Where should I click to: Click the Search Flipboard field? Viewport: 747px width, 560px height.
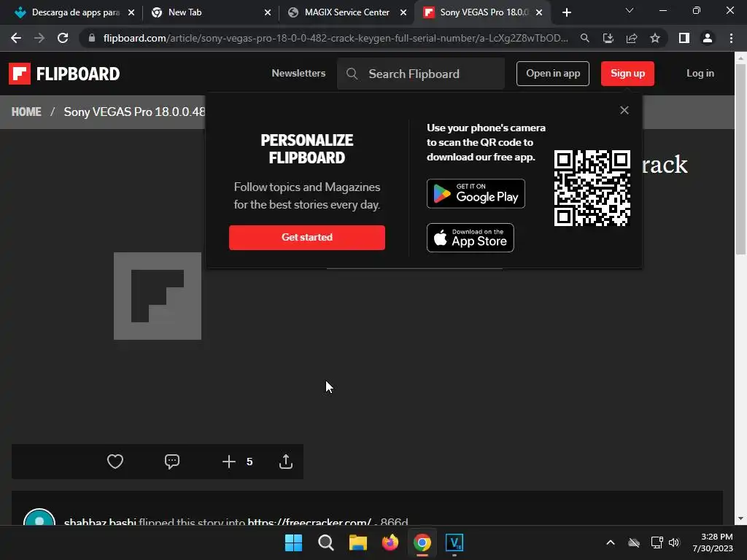pos(420,74)
